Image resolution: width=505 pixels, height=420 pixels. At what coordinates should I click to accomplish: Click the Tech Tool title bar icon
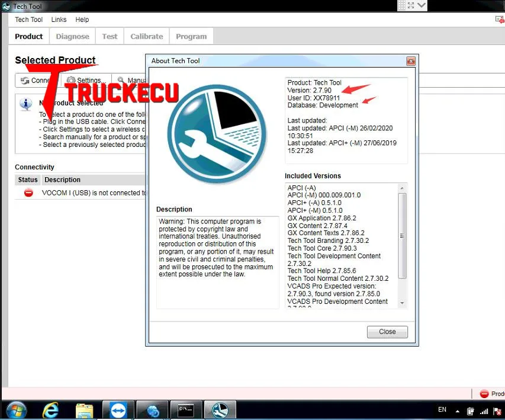(x=6, y=6)
